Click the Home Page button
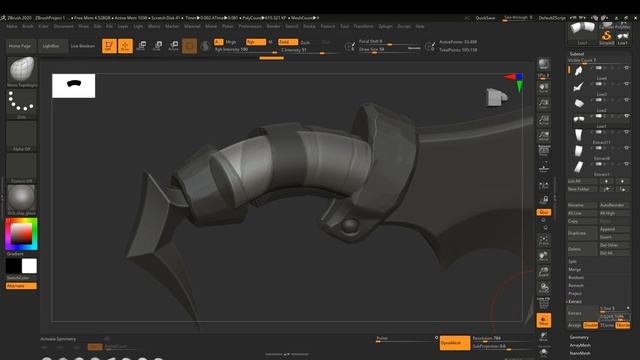The width and height of the screenshot is (640, 360). click(20, 46)
